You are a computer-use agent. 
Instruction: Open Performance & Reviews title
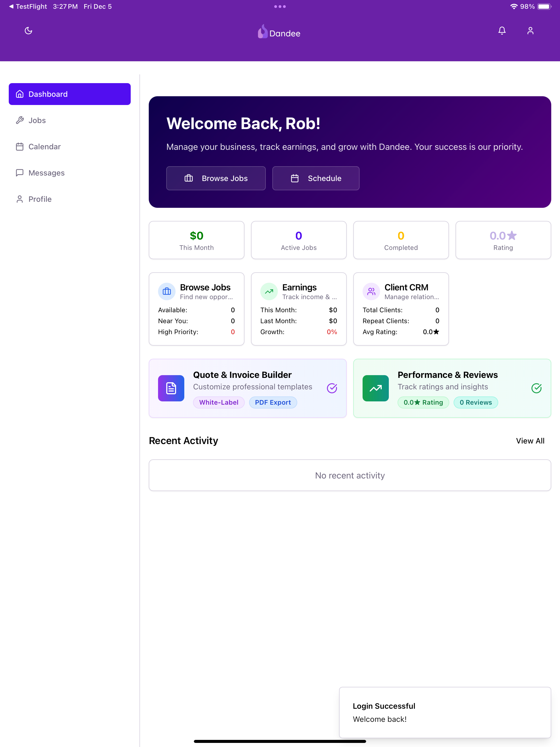448,375
